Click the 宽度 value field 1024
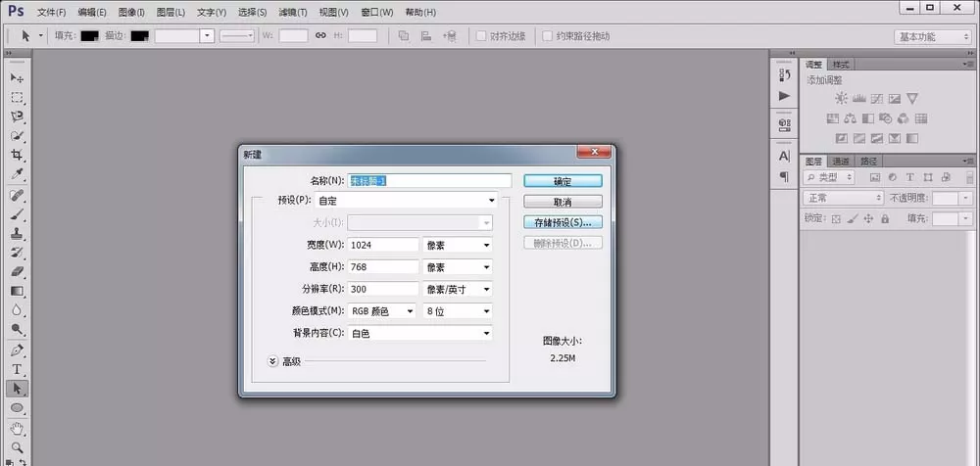Viewport: 980px width, 466px height. (x=383, y=245)
